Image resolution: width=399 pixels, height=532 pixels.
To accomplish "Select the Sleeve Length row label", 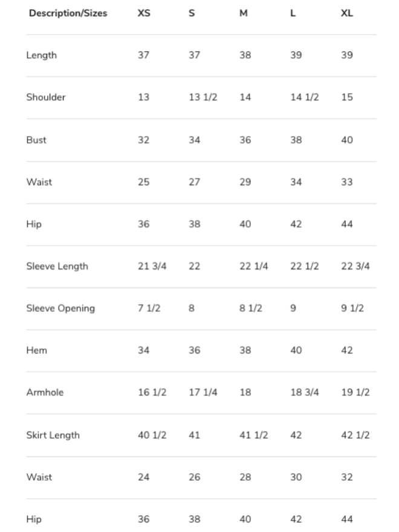I will [57, 267].
